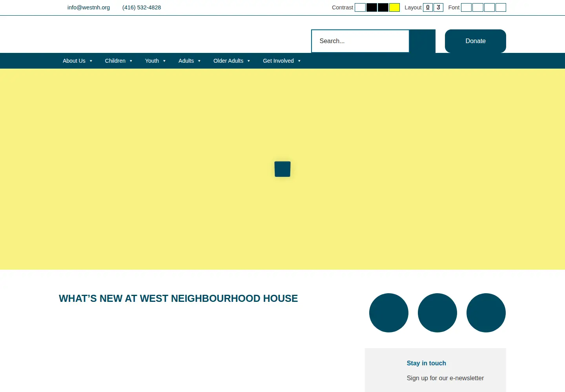Click the rightmost round social icon
The width and height of the screenshot is (565, 392).
(486, 313)
